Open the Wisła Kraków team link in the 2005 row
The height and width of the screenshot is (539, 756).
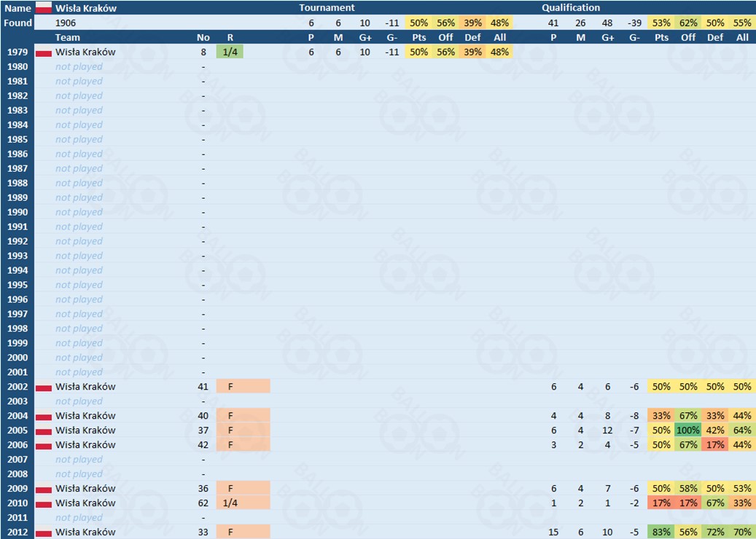pos(85,430)
